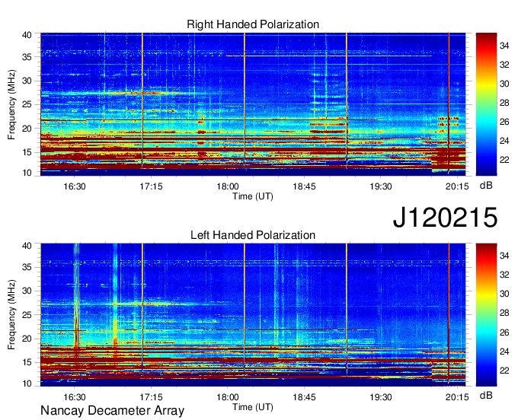Click Frequency (MHz) axis label of Left Handed plot
This screenshot has height=420, width=518.
[x=11, y=315]
